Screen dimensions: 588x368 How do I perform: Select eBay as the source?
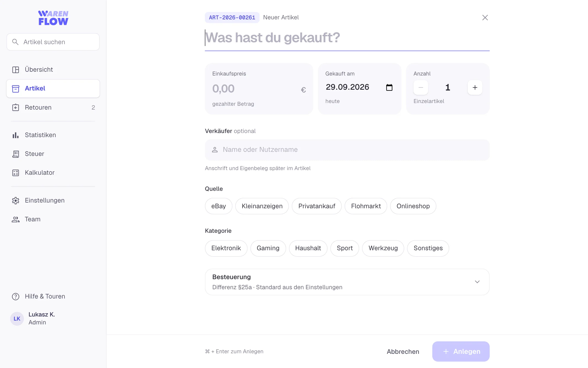pyautogui.click(x=219, y=206)
